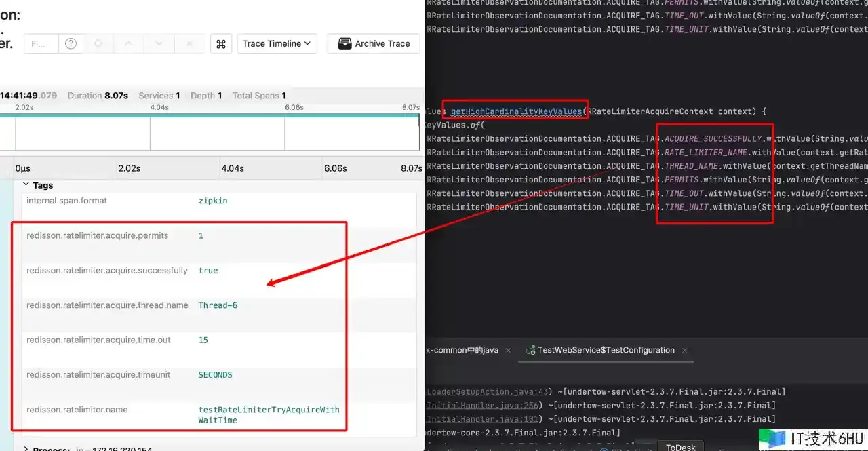
Task: Click the tag value 'Thread-6'
Action: (x=218, y=305)
